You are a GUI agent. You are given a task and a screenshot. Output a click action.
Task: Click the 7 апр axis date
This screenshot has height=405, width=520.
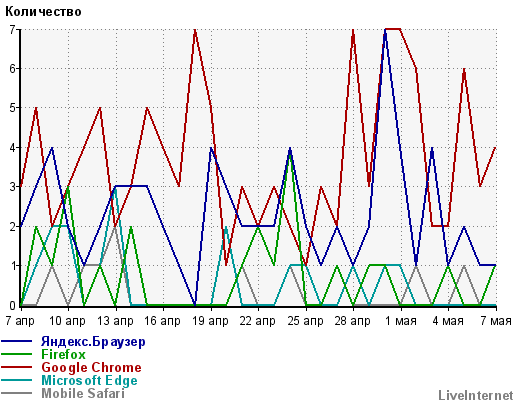click(x=20, y=321)
